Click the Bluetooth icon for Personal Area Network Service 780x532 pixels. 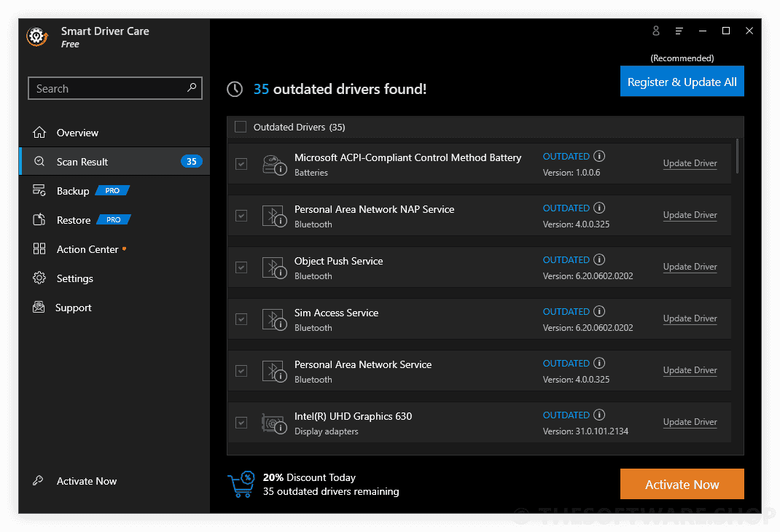click(274, 372)
